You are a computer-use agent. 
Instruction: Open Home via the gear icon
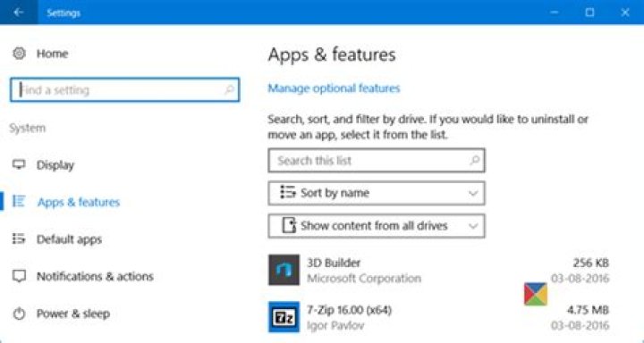(x=19, y=54)
